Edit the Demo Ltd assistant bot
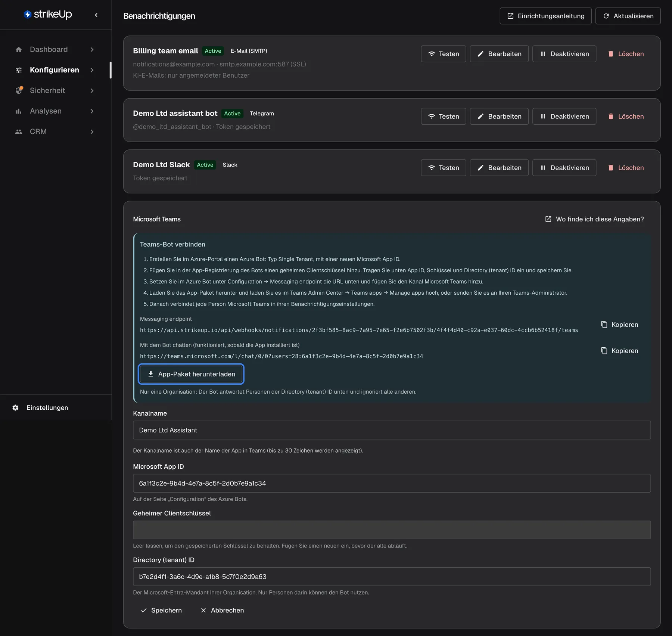This screenshot has height=636, width=672. point(499,117)
